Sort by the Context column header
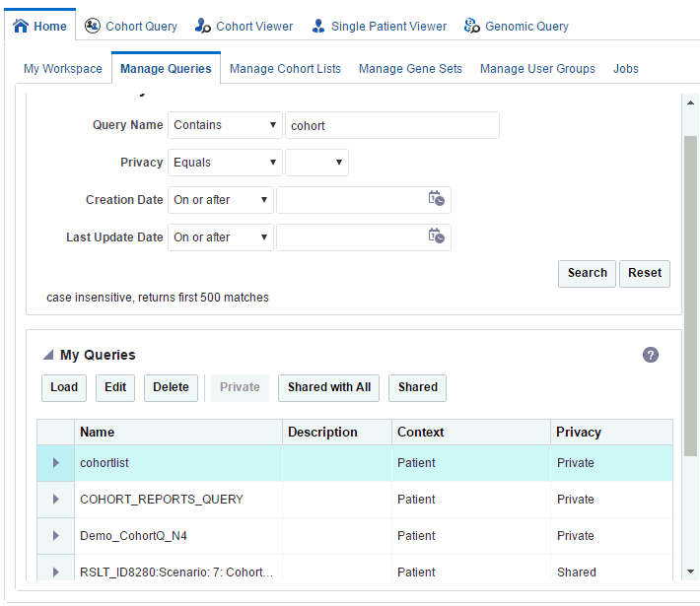The width and height of the screenshot is (700, 606). click(x=471, y=432)
